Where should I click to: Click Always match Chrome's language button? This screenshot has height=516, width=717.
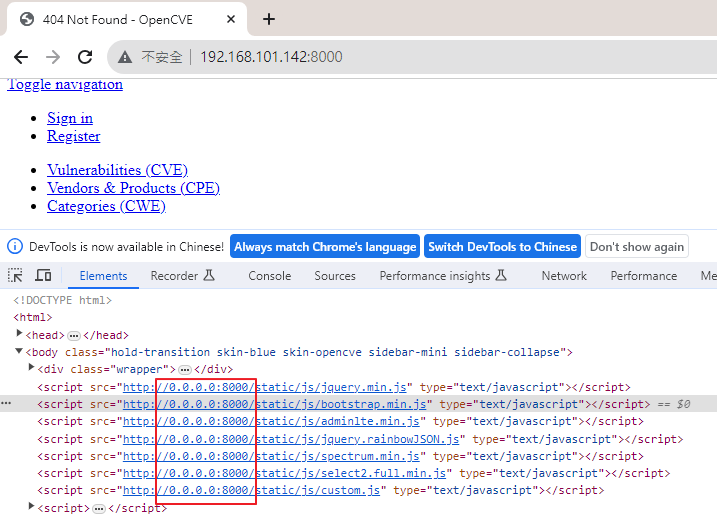click(x=325, y=247)
